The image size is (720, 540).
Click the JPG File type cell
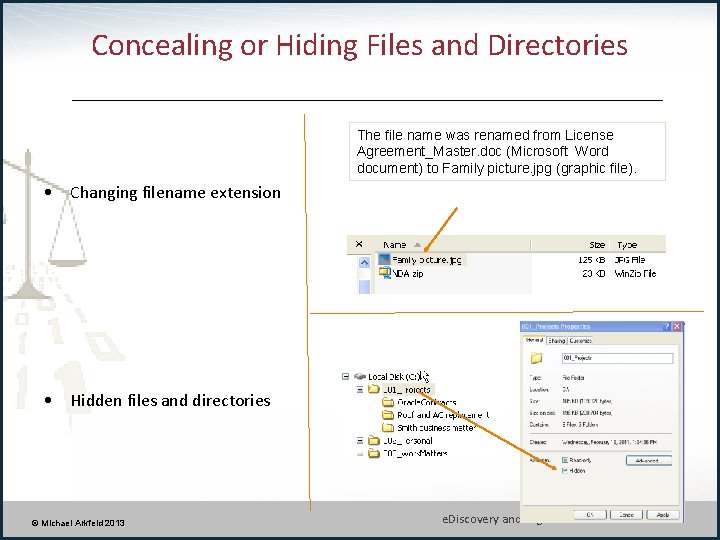pyautogui.click(x=630, y=259)
